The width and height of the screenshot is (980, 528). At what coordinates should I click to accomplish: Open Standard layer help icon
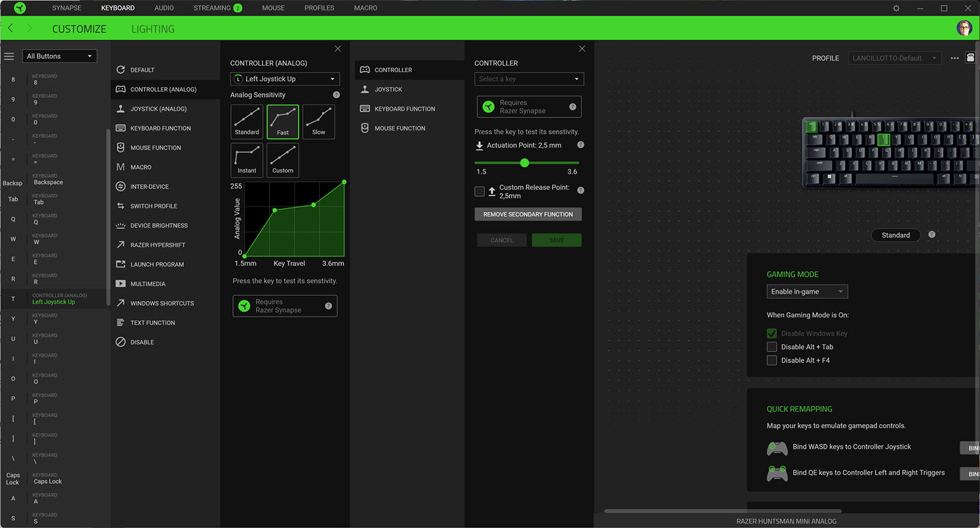click(x=932, y=235)
